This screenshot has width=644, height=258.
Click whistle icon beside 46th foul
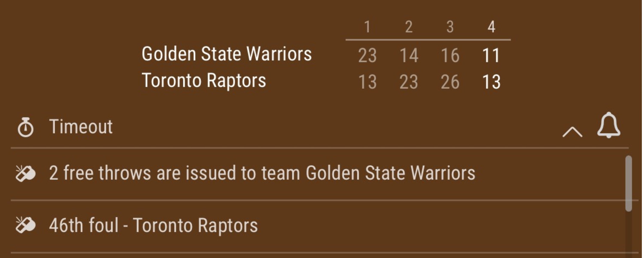(x=25, y=225)
